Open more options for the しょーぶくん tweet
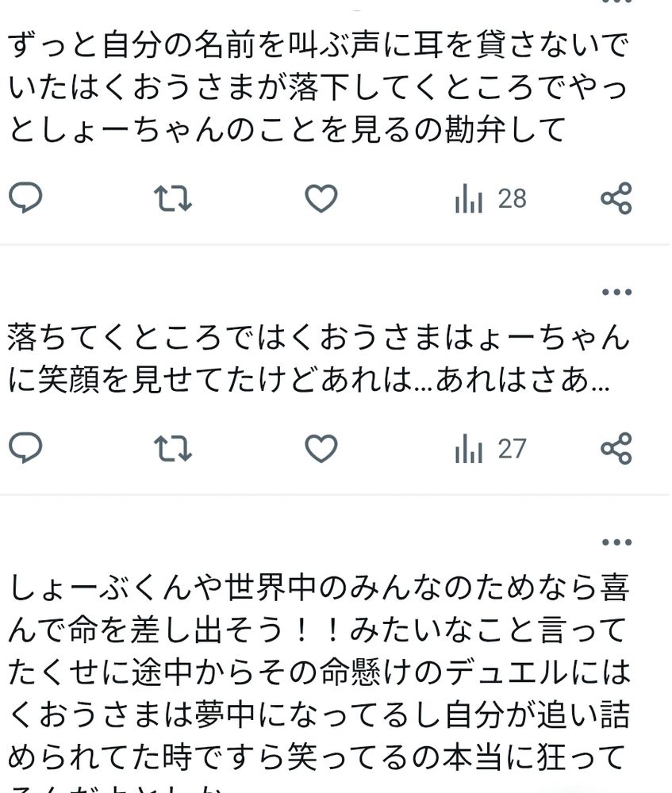672x793 pixels. pos(616,542)
